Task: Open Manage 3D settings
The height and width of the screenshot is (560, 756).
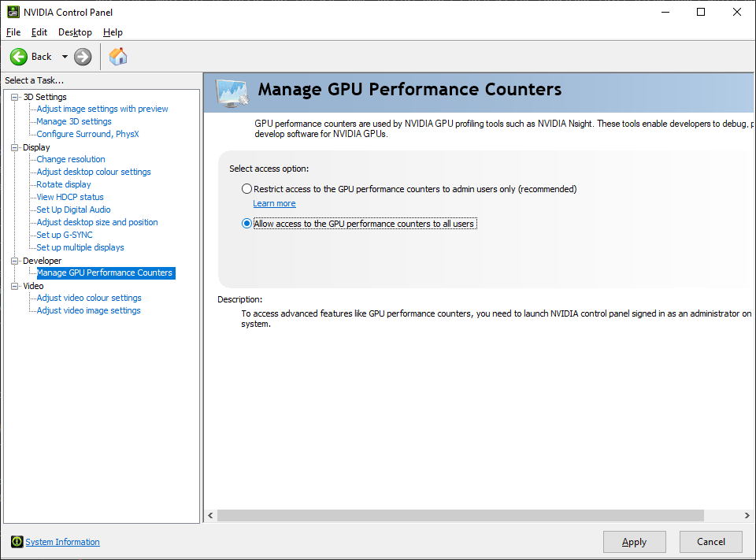Action: click(x=74, y=121)
